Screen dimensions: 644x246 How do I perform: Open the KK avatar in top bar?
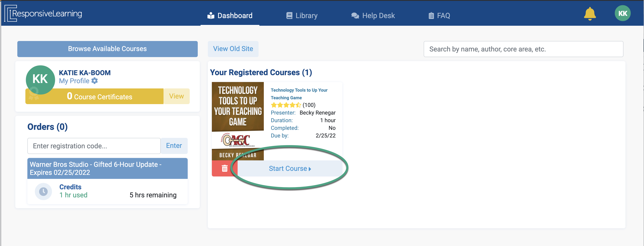tap(622, 13)
